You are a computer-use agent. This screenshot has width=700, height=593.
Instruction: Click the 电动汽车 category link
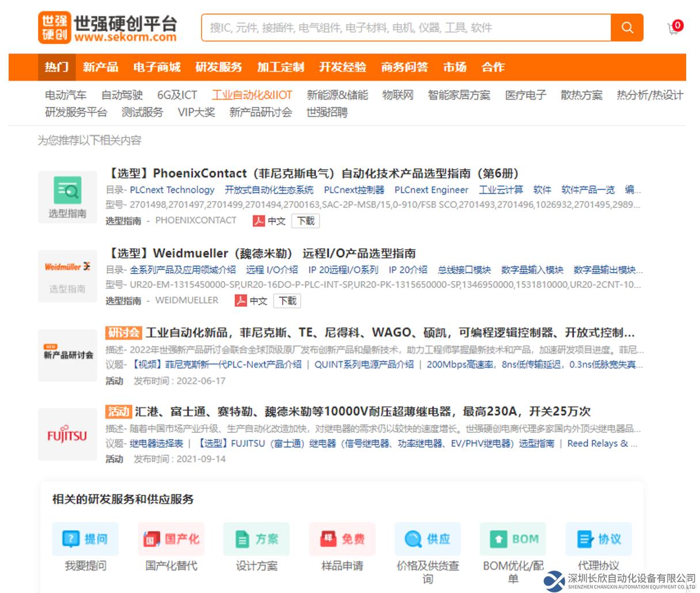[66, 95]
